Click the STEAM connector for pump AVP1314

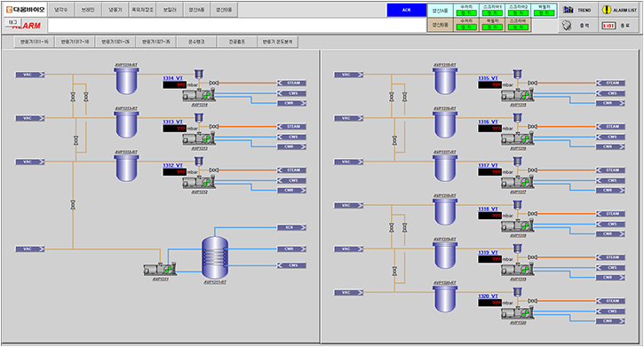pos(291,83)
